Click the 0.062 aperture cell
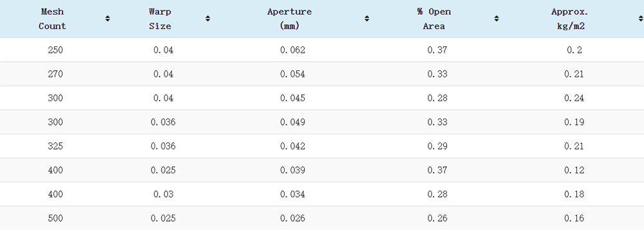The width and height of the screenshot is (644, 232). [x=293, y=50]
